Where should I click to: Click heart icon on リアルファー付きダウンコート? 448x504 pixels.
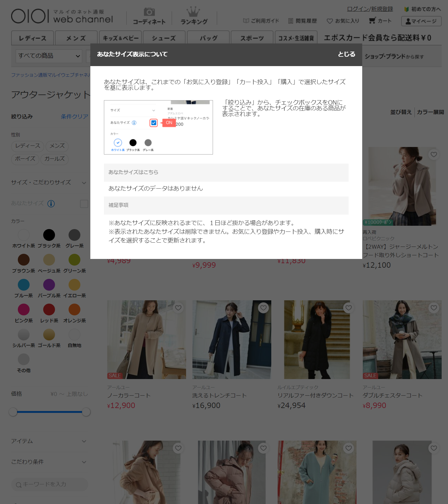point(349,308)
